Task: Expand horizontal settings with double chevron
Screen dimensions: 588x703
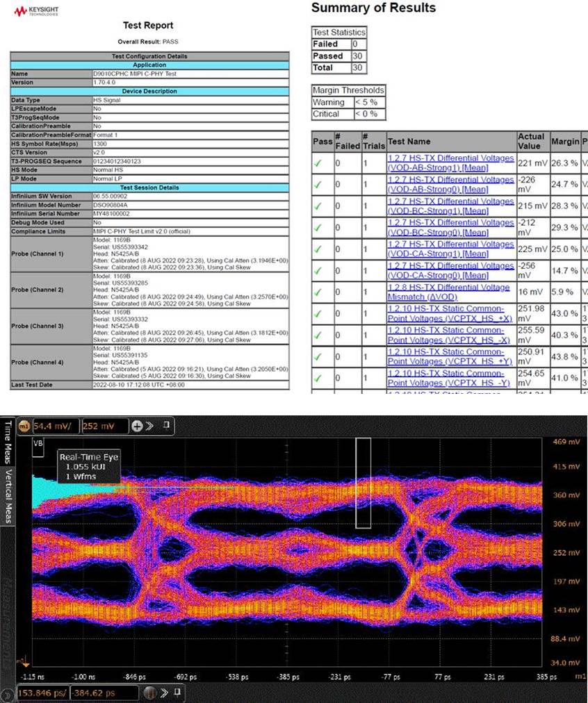Action: 165,693
